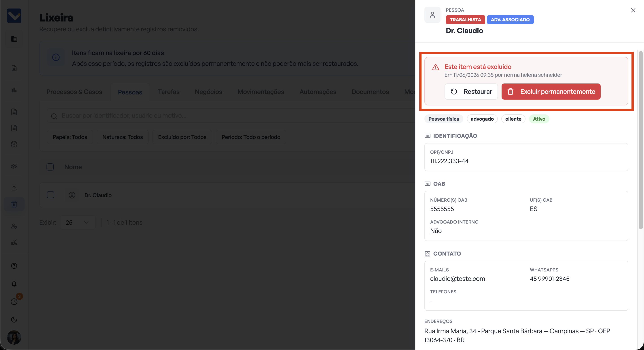This screenshot has height=350, width=644.
Task: Click the clock icon with badge 3
Action: (x=15, y=301)
